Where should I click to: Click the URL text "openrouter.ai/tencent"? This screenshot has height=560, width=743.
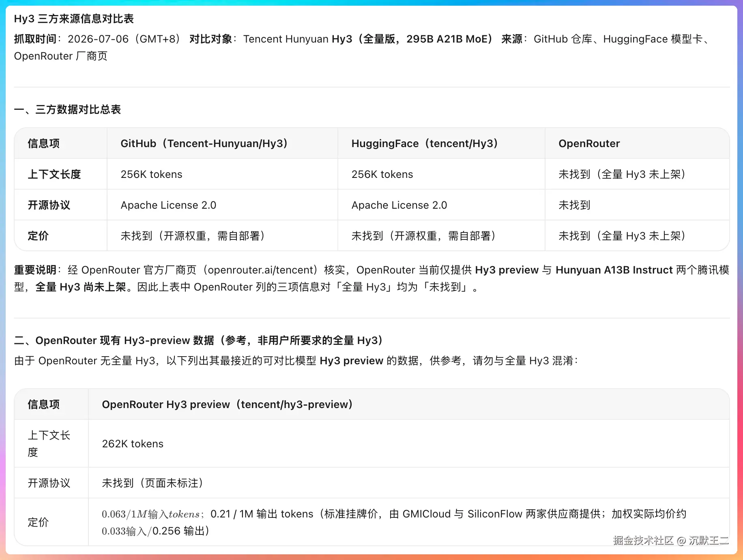click(262, 270)
